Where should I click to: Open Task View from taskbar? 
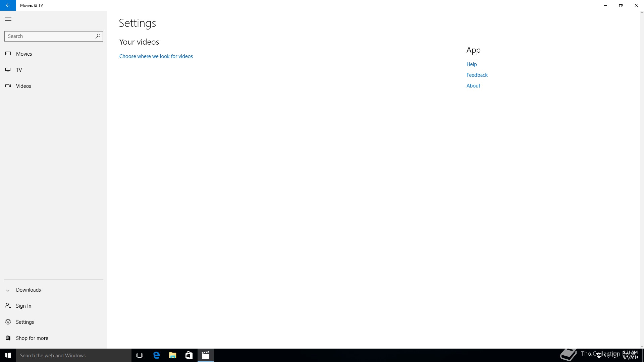point(140,355)
